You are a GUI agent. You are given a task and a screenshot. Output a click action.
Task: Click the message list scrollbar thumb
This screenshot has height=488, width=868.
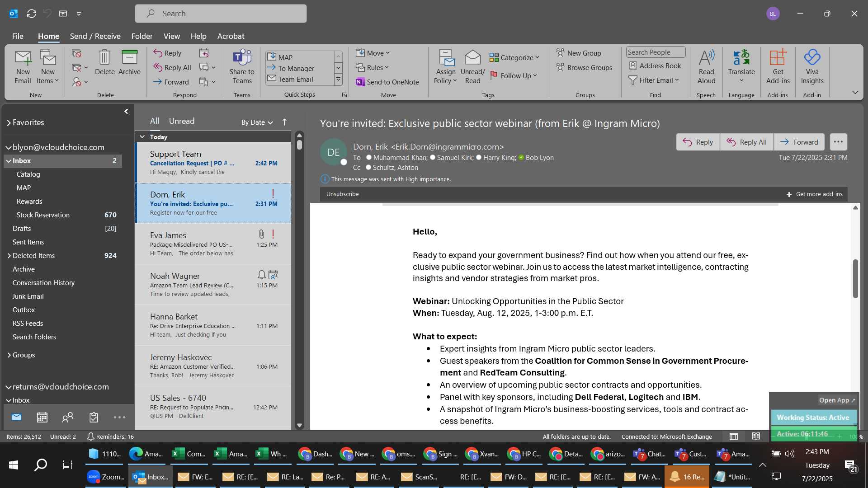coord(299,145)
